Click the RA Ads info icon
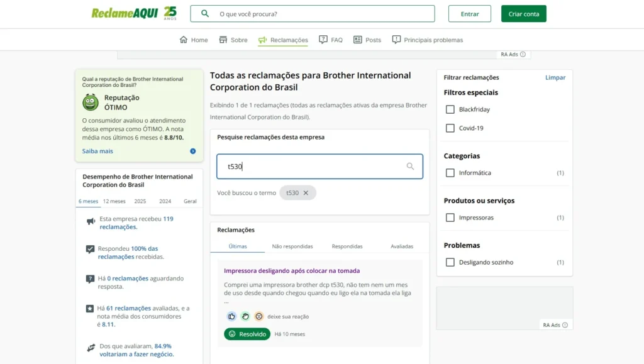644x364 pixels. point(523,55)
